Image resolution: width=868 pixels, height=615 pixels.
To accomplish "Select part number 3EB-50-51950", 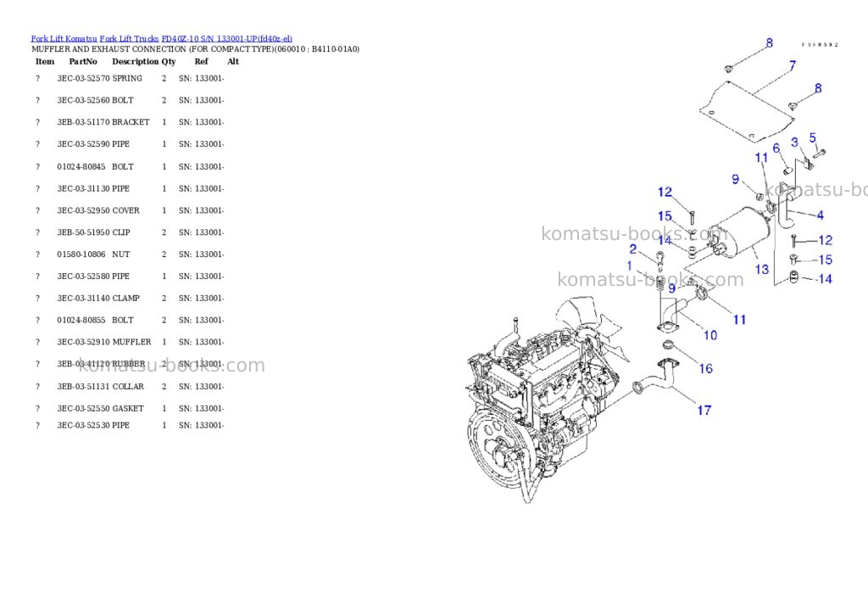I will pos(83,232).
